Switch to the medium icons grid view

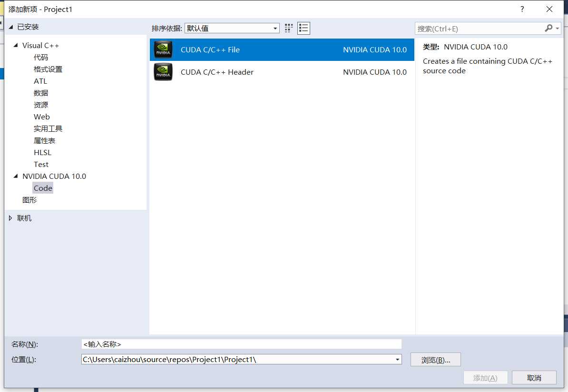click(289, 28)
